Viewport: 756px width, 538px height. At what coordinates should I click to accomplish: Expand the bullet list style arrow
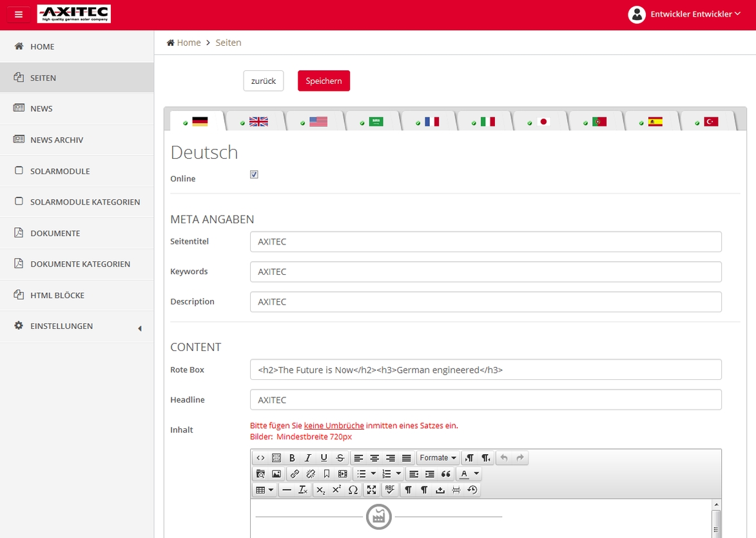(x=373, y=474)
